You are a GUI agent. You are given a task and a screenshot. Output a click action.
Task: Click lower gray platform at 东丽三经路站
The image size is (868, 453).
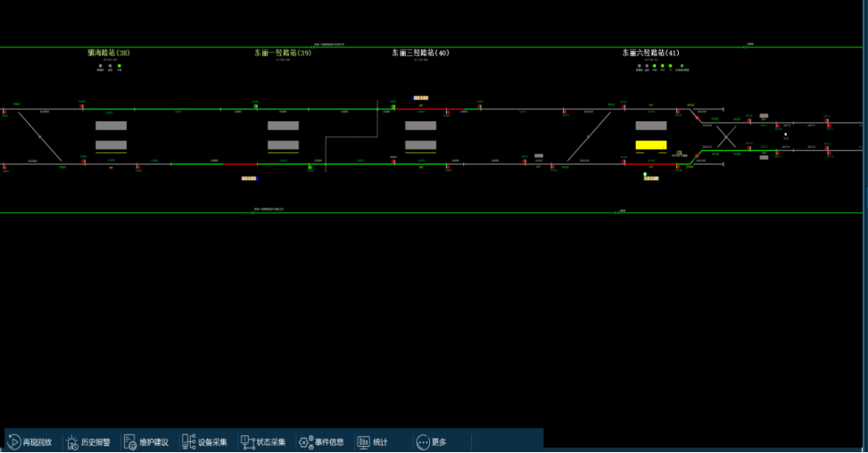pyautogui.click(x=421, y=145)
